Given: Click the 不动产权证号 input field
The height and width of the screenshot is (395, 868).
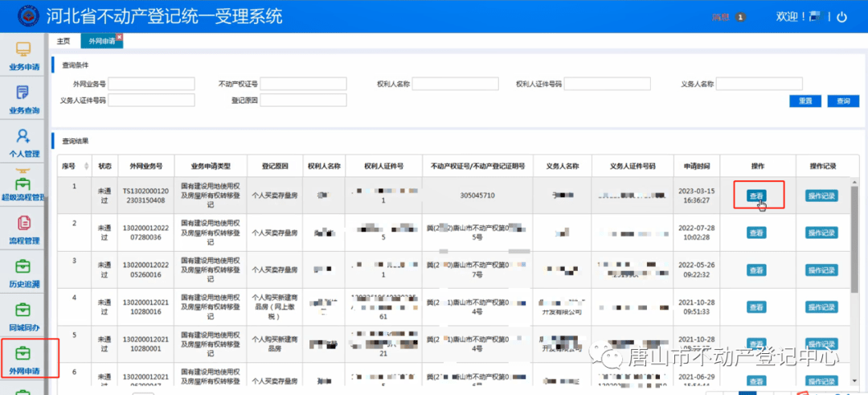Looking at the screenshot, I should click(303, 84).
